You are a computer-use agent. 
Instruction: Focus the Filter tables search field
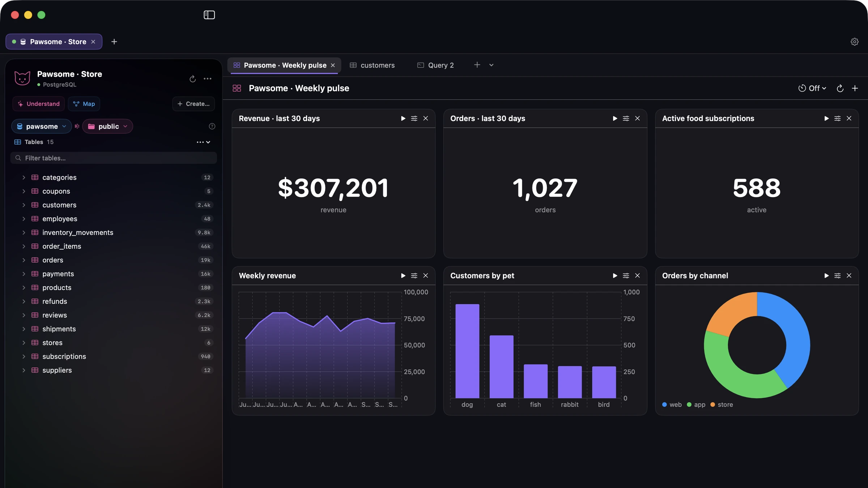point(114,158)
